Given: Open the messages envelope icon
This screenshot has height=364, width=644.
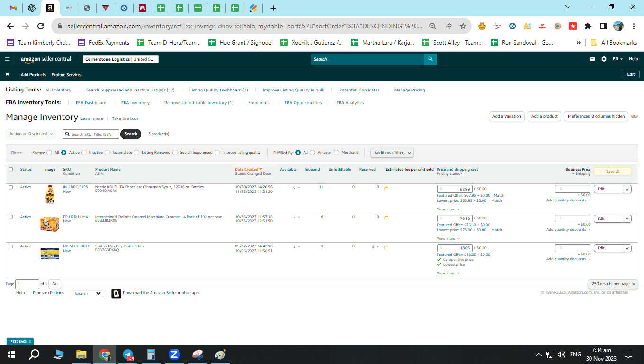Looking at the screenshot, I should point(592,59).
